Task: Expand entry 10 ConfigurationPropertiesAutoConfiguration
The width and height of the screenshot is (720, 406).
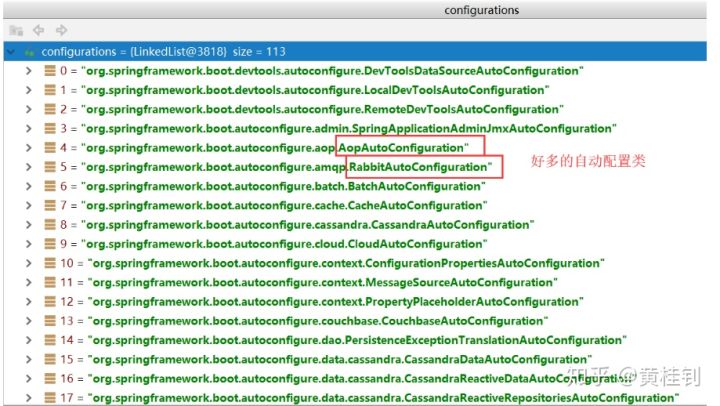Action: click(x=29, y=263)
